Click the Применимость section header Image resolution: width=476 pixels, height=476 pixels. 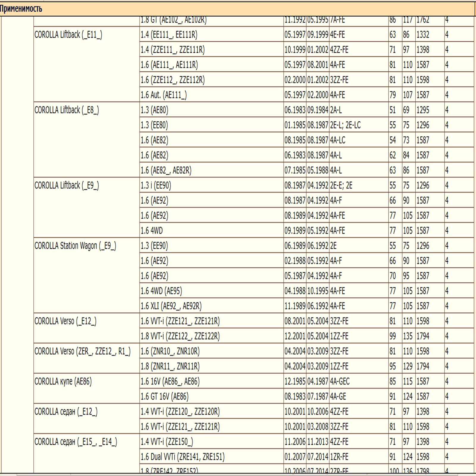[21, 9]
